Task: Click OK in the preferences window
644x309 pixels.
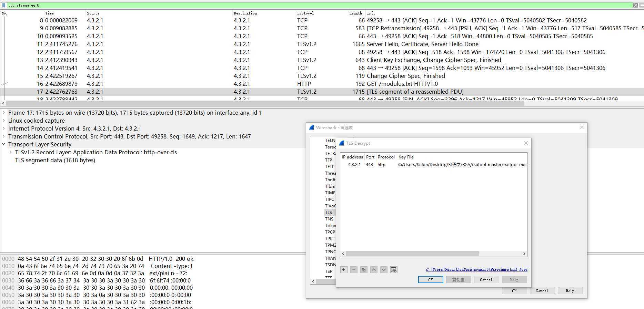Action: (x=514, y=291)
